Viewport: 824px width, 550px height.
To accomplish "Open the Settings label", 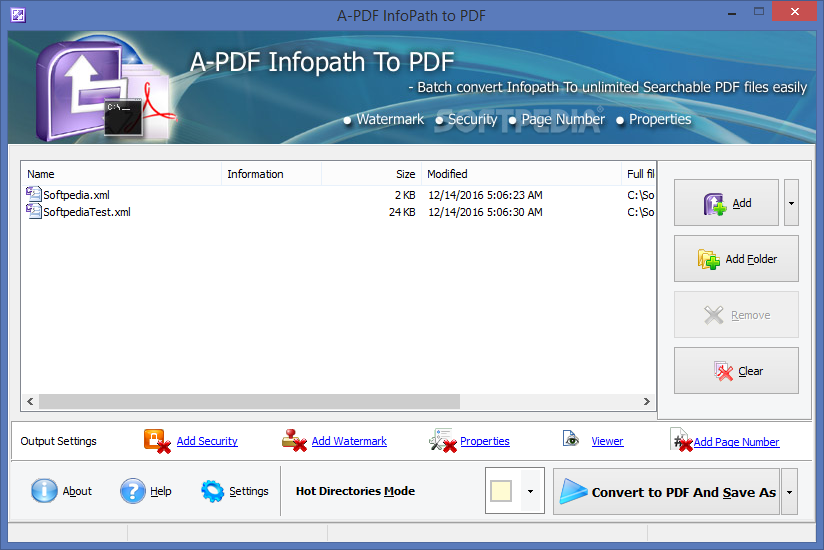I will tap(249, 491).
